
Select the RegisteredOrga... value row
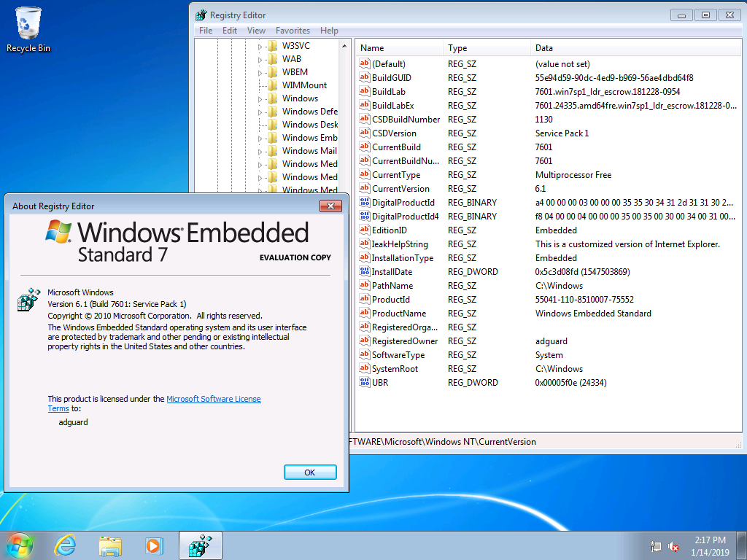coord(549,327)
